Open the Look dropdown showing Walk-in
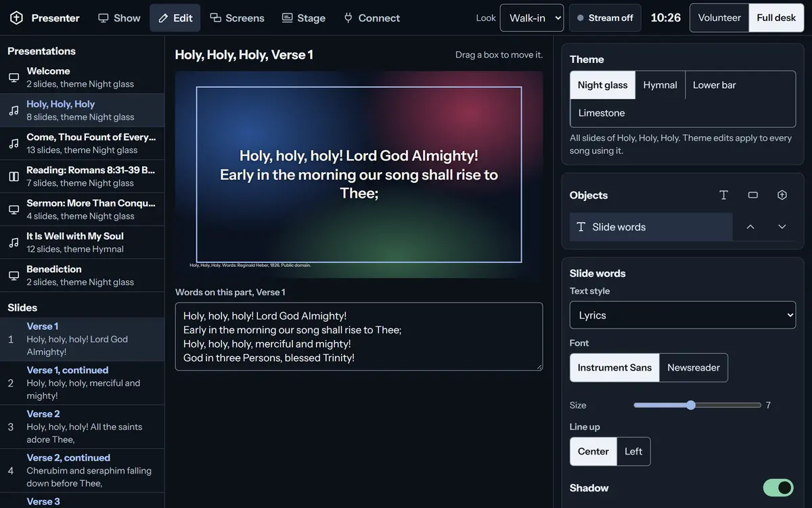Image resolution: width=812 pixels, height=508 pixels. pos(532,18)
